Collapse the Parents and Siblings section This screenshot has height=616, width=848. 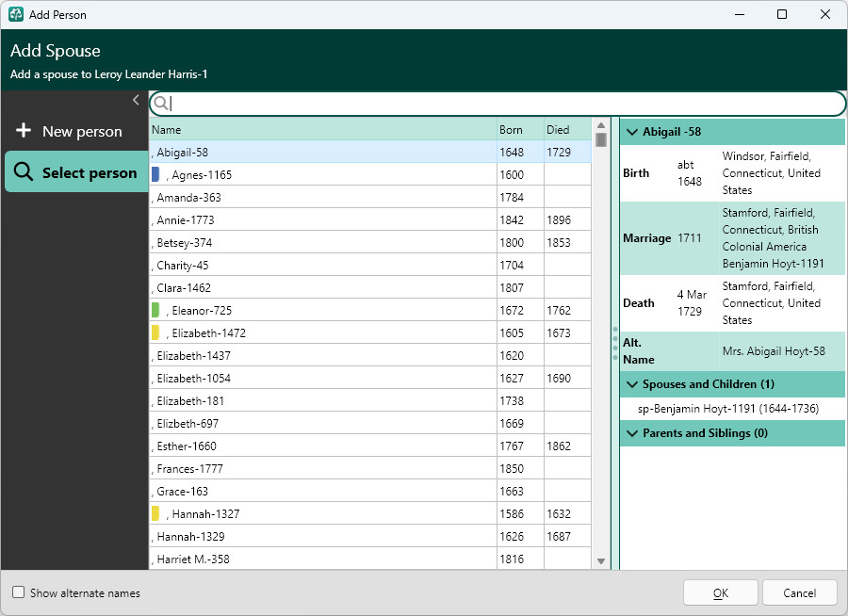click(631, 433)
